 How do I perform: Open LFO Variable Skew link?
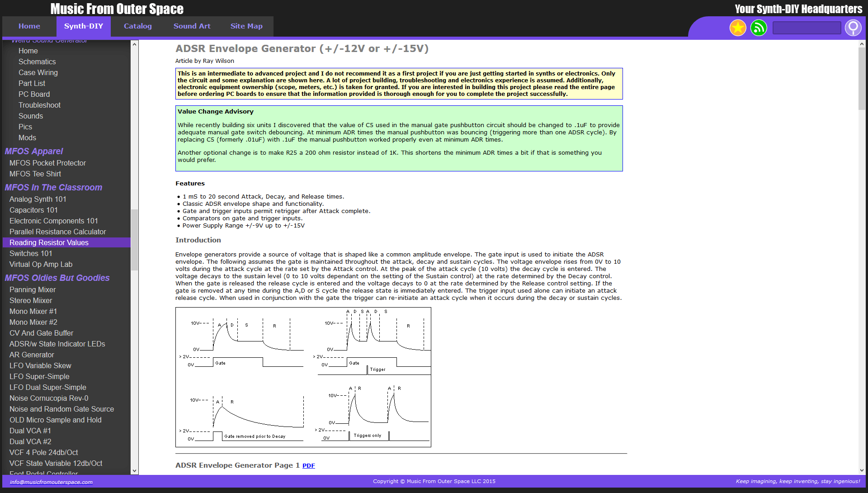click(x=40, y=365)
